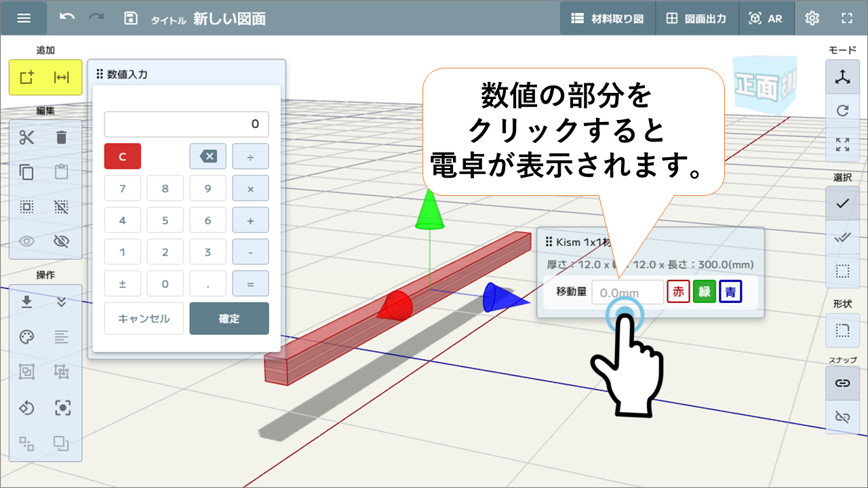Open the hamburger main menu

[x=24, y=18]
